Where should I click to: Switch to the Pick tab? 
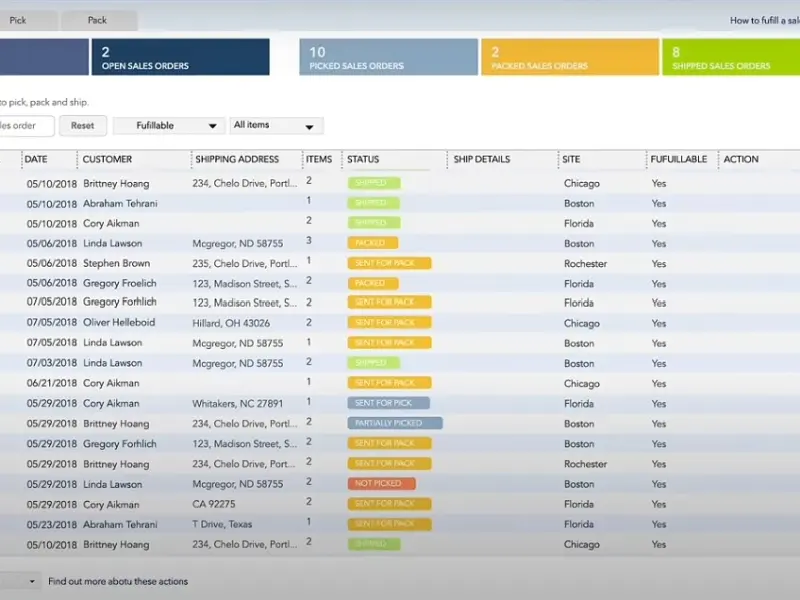tap(18, 20)
